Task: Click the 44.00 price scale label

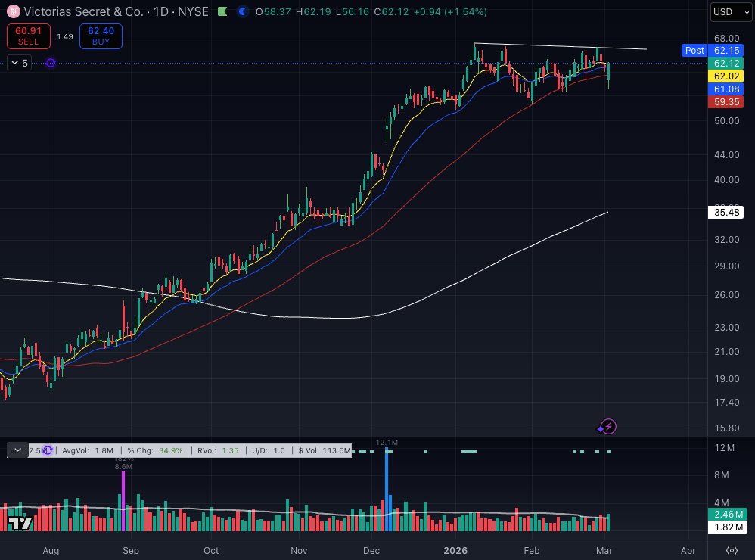Action: [726, 155]
